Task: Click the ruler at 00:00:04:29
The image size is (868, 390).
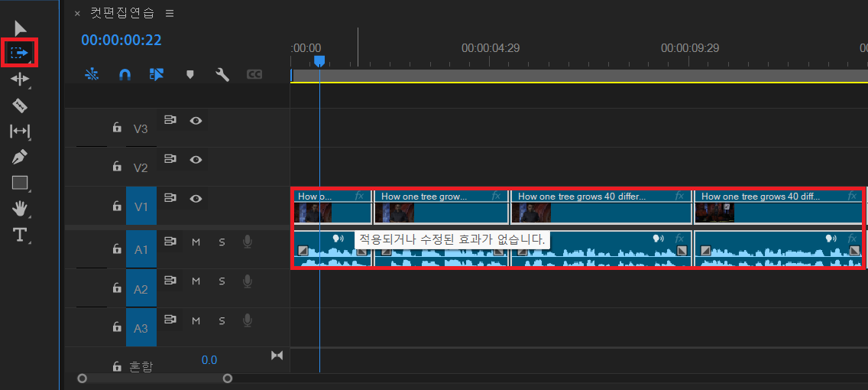Action: [x=491, y=48]
